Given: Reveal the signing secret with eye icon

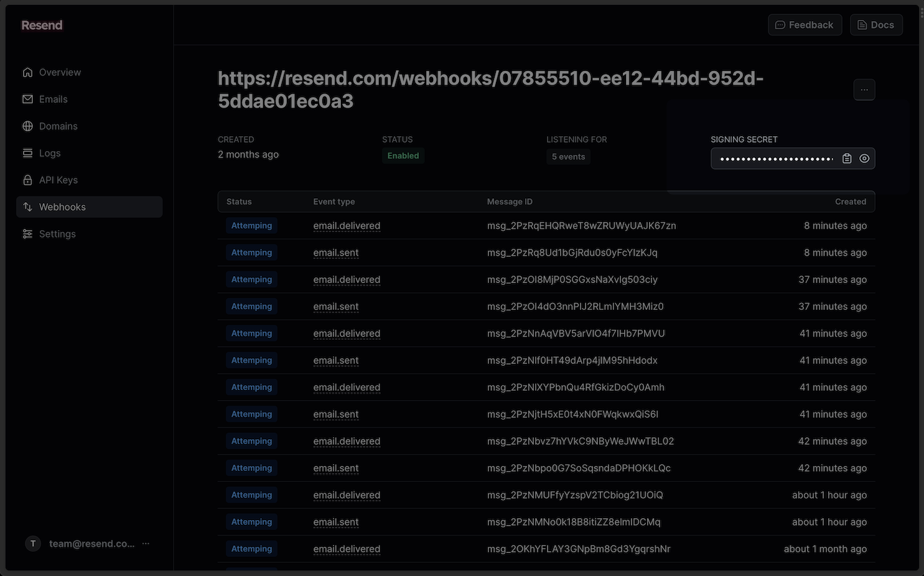Looking at the screenshot, I should tap(864, 159).
